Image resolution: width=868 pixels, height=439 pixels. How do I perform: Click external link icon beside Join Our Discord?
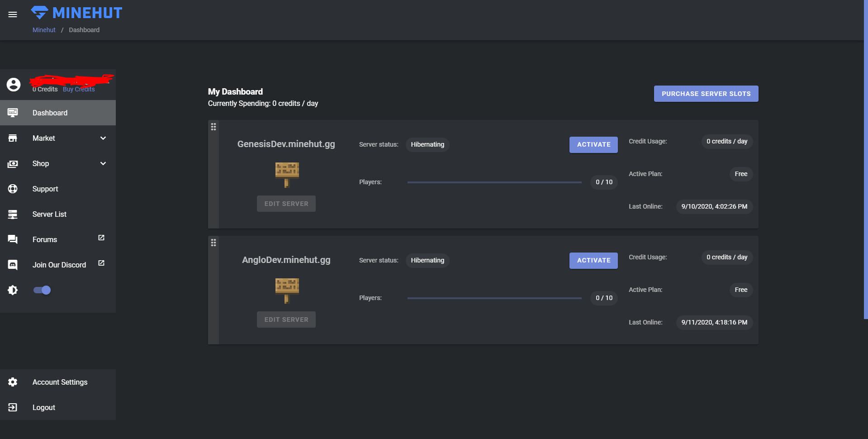click(x=101, y=263)
